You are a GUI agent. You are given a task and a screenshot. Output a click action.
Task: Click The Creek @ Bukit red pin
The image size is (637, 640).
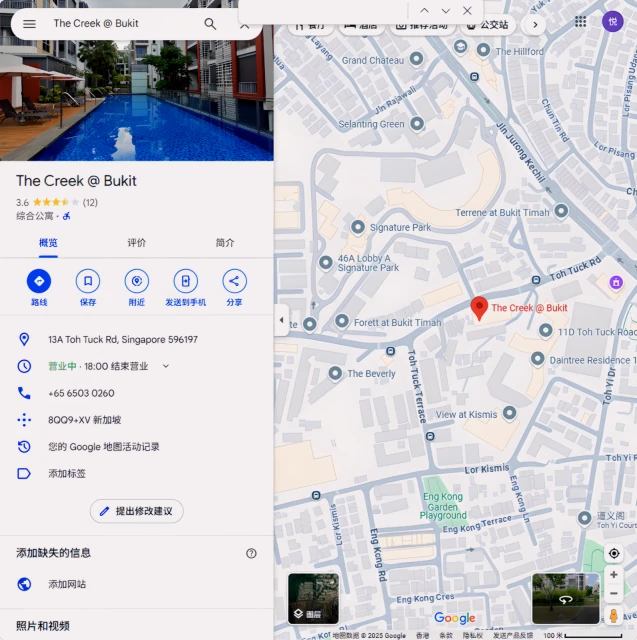[x=479, y=309]
